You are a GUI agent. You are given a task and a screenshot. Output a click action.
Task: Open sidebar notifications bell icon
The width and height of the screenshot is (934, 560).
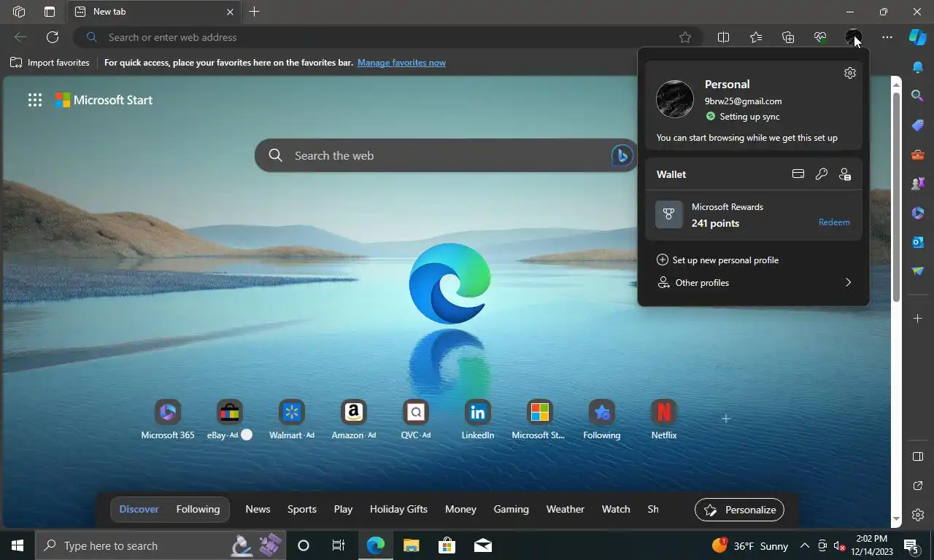point(918,67)
